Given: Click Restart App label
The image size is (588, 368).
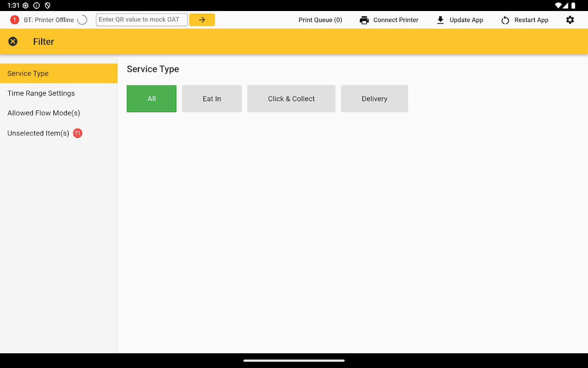Looking at the screenshot, I should click(x=531, y=20).
